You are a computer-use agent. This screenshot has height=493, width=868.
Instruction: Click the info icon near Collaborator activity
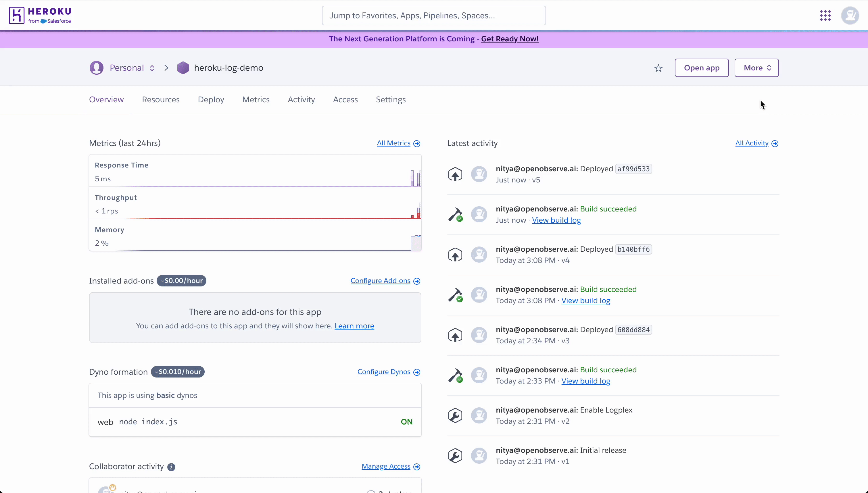(x=171, y=467)
